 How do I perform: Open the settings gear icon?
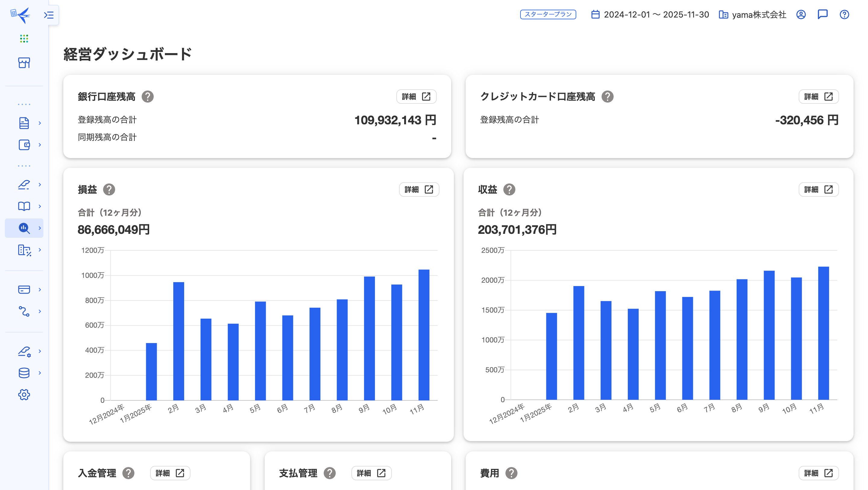(24, 394)
